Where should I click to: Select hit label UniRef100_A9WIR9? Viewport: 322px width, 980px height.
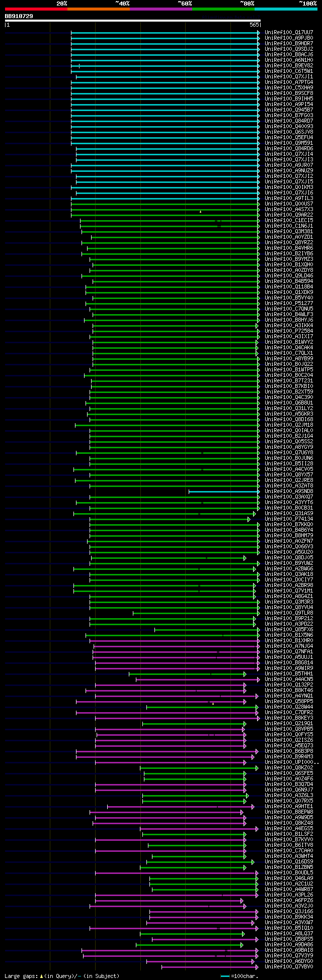click(x=289, y=668)
